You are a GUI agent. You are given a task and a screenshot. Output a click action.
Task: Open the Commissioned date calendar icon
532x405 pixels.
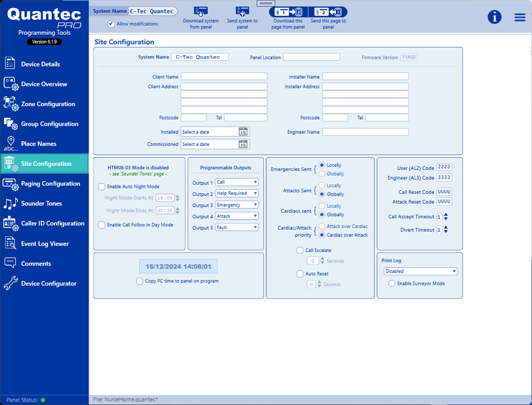[243, 144]
